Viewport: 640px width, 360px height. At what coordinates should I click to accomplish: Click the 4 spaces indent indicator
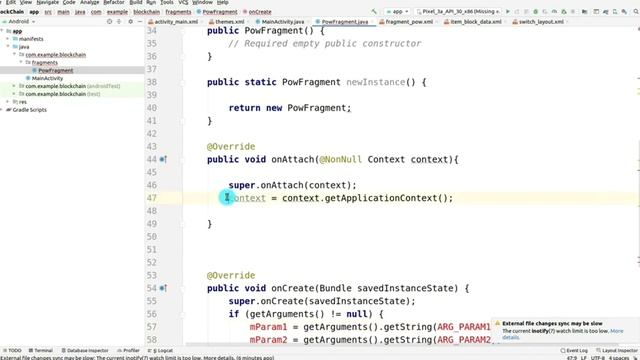tap(619, 358)
